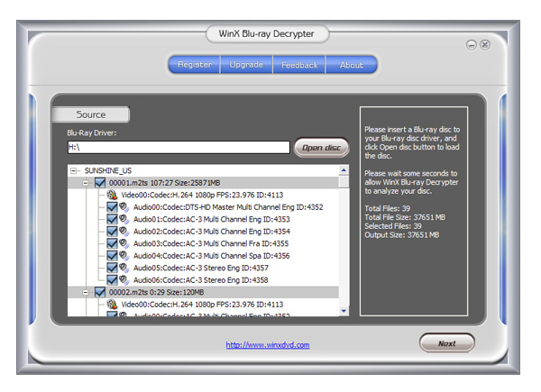The image size is (541, 392).
Task: Select Audio06 AC-3 Stereo Eng ID:4358 text
Action: [x=201, y=280]
